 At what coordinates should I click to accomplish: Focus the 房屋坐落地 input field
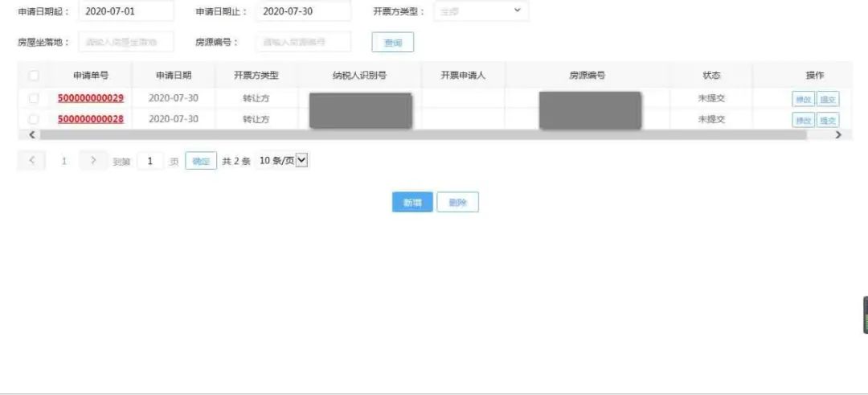pyautogui.click(x=126, y=42)
